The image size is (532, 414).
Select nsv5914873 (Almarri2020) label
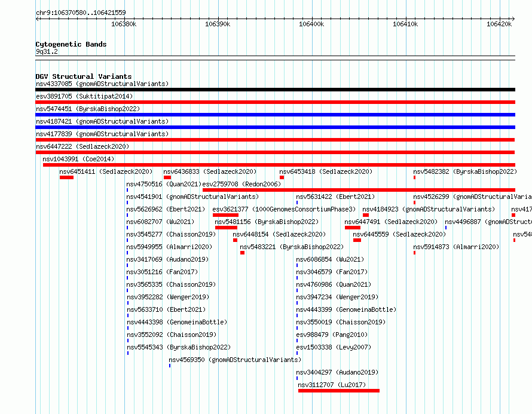[x=456, y=247]
